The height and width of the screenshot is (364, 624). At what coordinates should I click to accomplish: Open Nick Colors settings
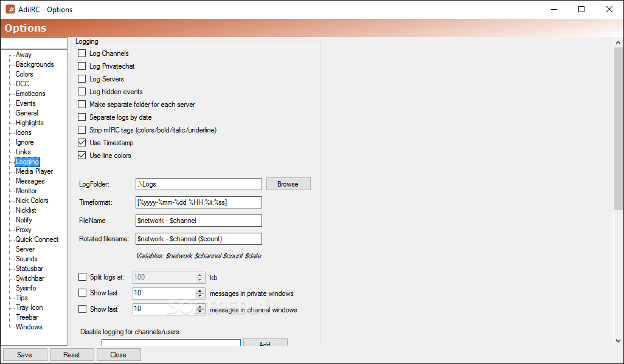tap(32, 201)
